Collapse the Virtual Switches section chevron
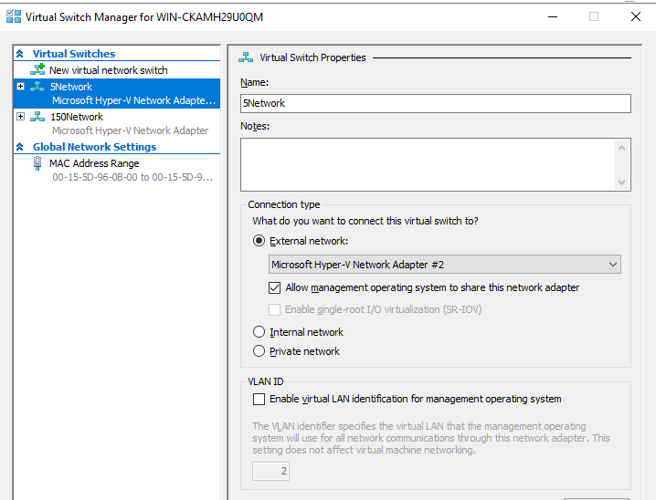 (20, 54)
